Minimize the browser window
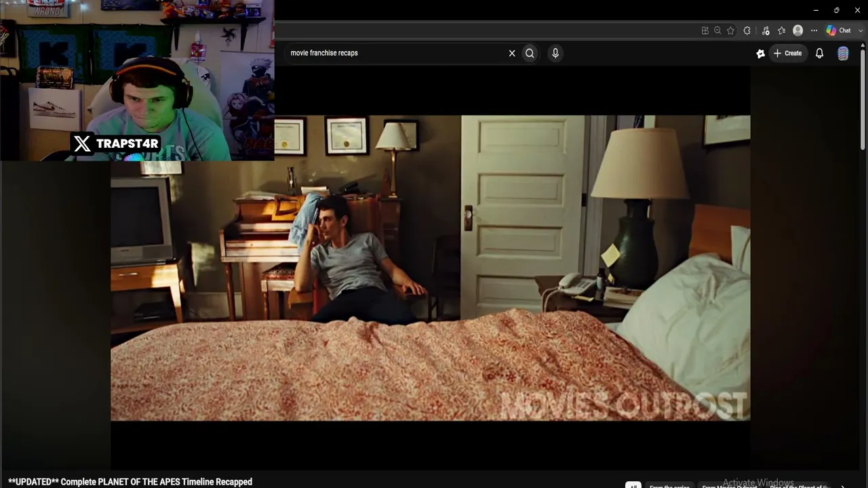The width and height of the screenshot is (868, 488). [x=816, y=10]
